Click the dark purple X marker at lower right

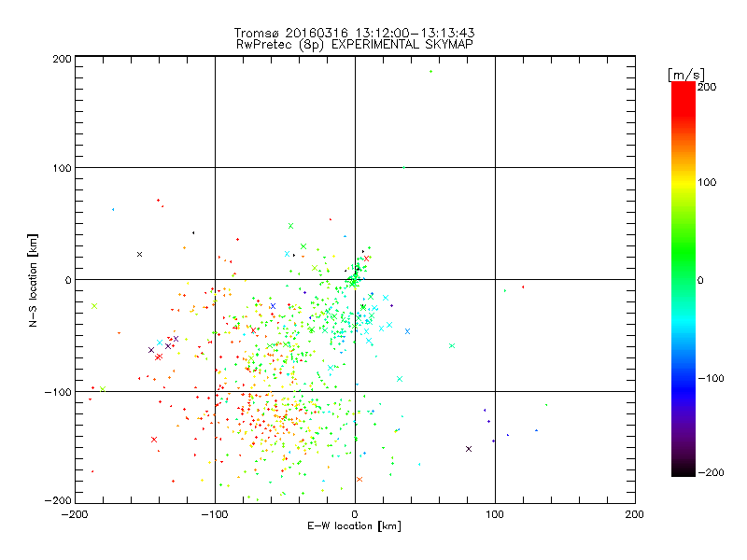pyautogui.click(x=469, y=449)
